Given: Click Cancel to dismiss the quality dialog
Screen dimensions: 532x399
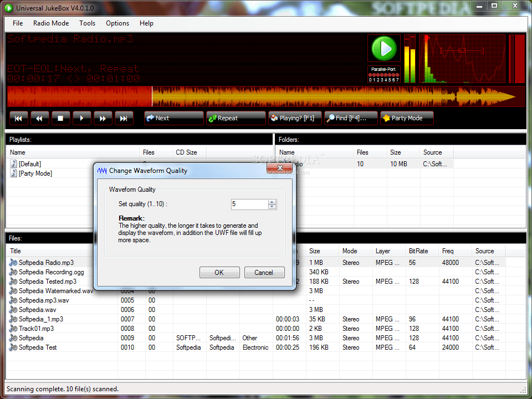Looking at the screenshot, I should [264, 272].
